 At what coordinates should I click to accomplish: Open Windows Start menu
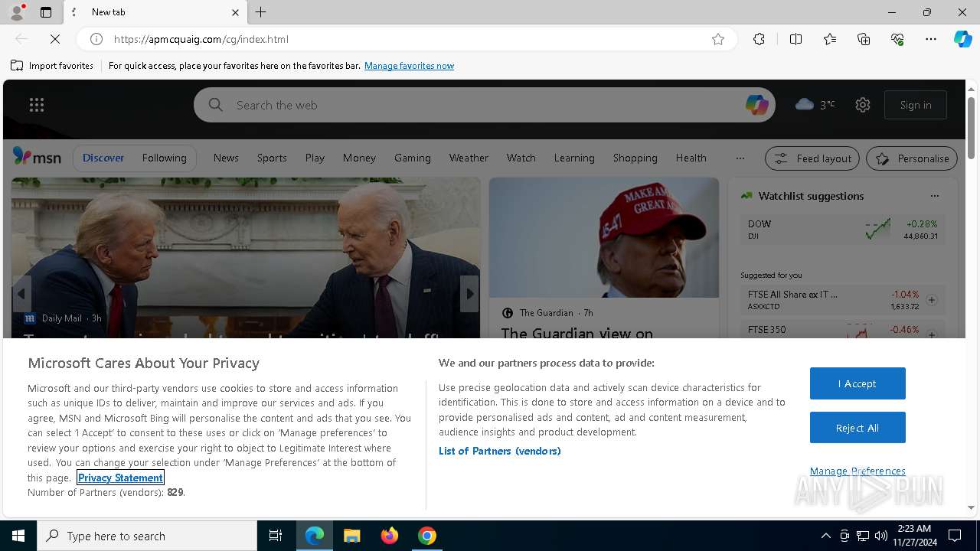click(x=18, y=536)
